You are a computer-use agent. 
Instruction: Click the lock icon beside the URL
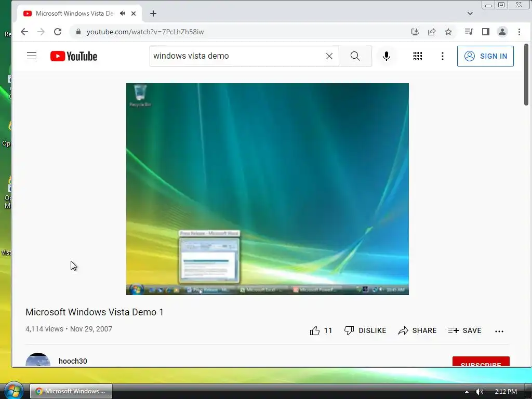[78, 32]
